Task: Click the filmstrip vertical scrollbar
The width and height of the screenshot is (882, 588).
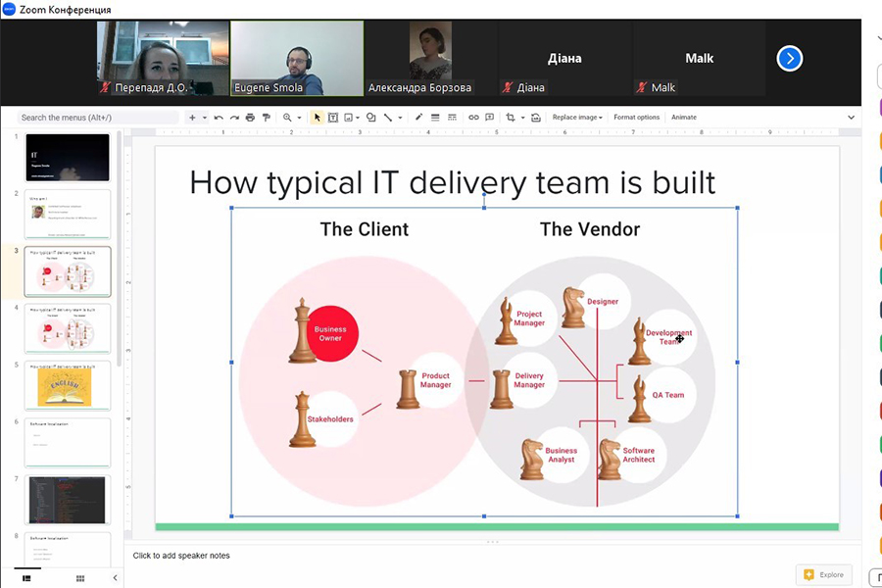Action: pyautogui.click(x=119, y=248)
